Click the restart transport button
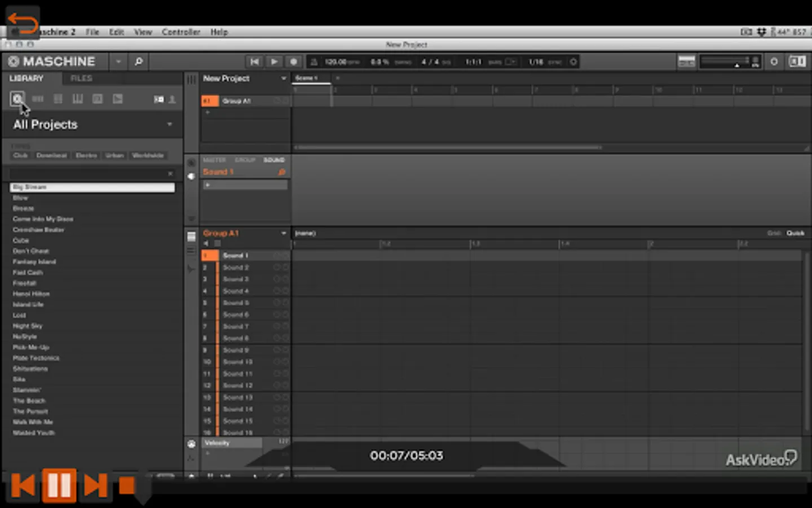The width and height of the screenshot is (812, 508). click(254, 62)
